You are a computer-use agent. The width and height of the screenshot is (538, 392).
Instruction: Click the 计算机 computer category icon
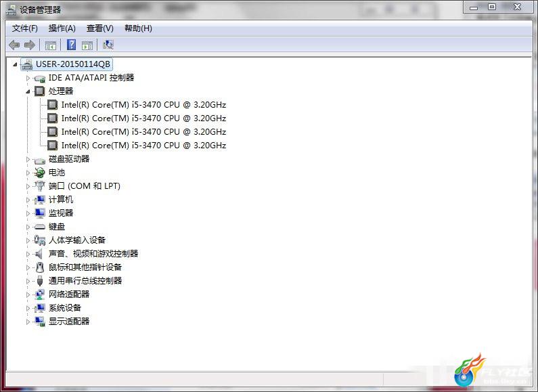pos(40,200)
